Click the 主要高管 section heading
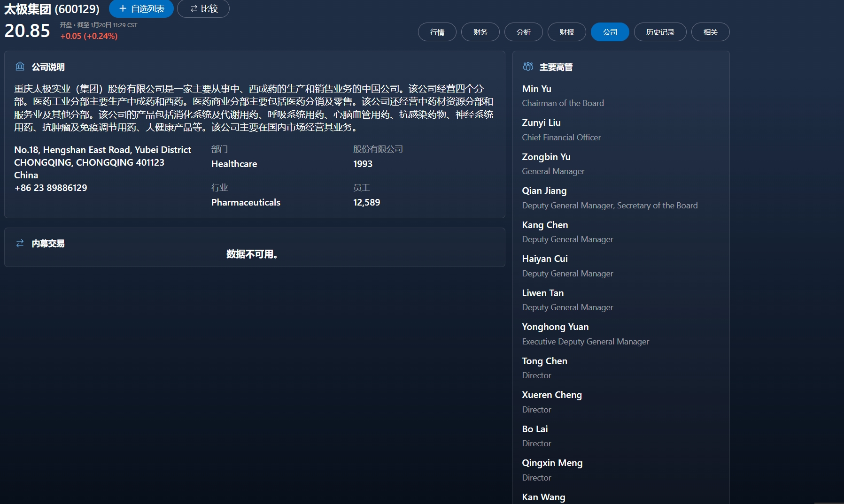The height and width of the screenshot is (504, 844). tap(556, 67)
